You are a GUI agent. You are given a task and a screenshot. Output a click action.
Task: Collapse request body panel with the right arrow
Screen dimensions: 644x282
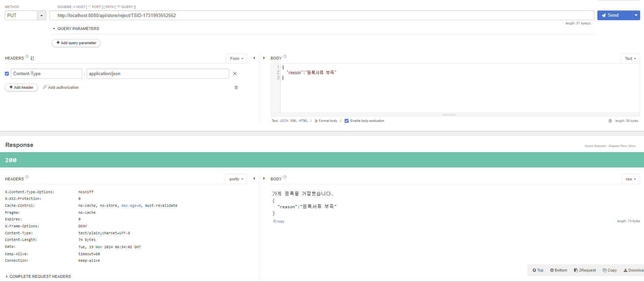click(264, 58)
